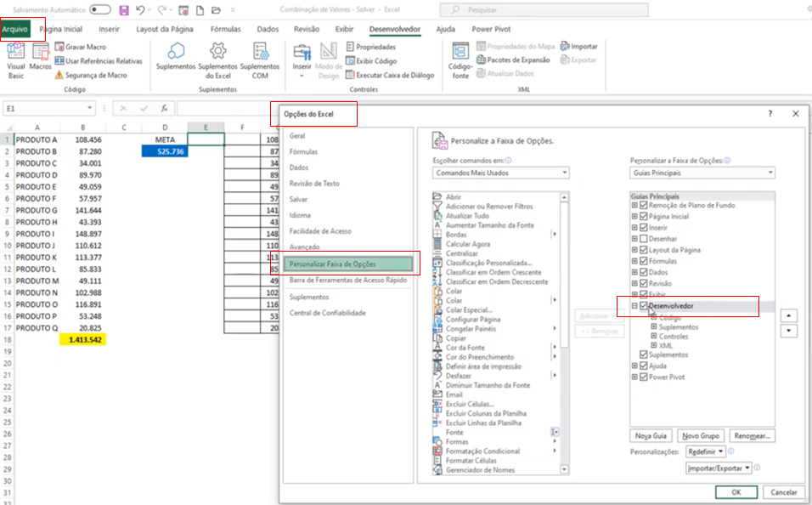Undo the last action

pyautogui.click(x=140, y=10)
